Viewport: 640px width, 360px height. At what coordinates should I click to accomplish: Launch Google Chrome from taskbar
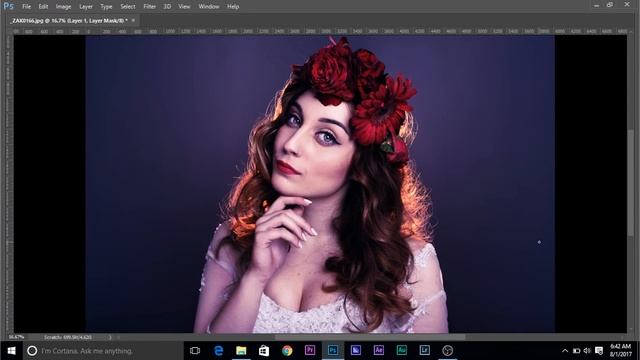[x=287, y=350]
